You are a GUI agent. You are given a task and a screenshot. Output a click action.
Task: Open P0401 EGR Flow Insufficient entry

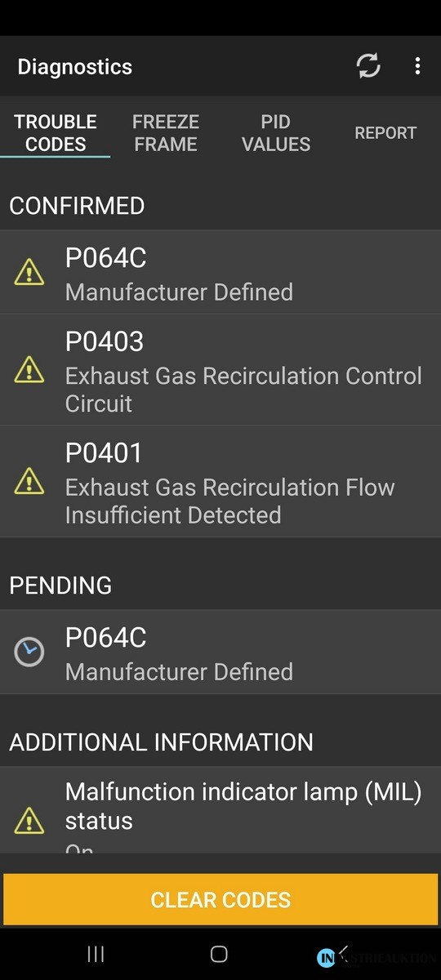tap(220, 481)
